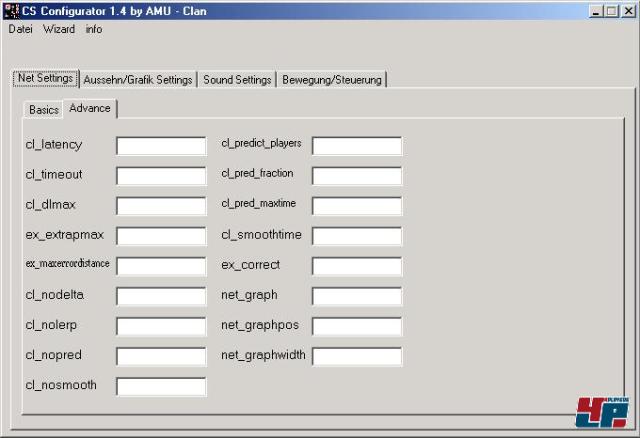Select the Basics sub-tab
Image resolution: width=640 pixels, height=438 pixels.
coord(44,110)
